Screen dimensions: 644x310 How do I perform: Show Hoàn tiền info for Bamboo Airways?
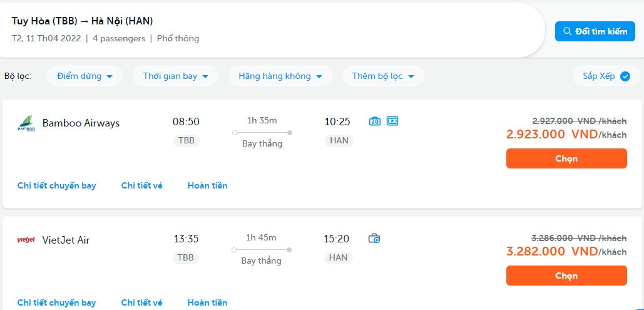208,185
